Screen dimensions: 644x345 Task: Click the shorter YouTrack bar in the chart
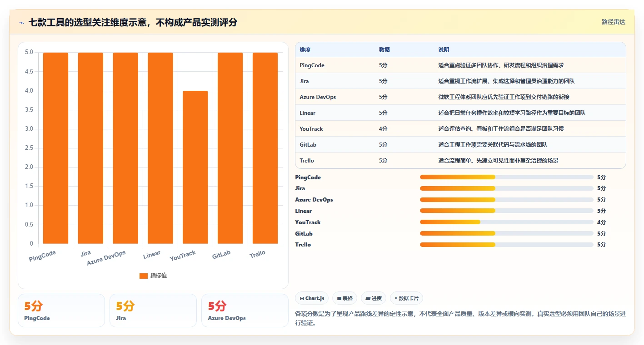[x=195, y=167]
